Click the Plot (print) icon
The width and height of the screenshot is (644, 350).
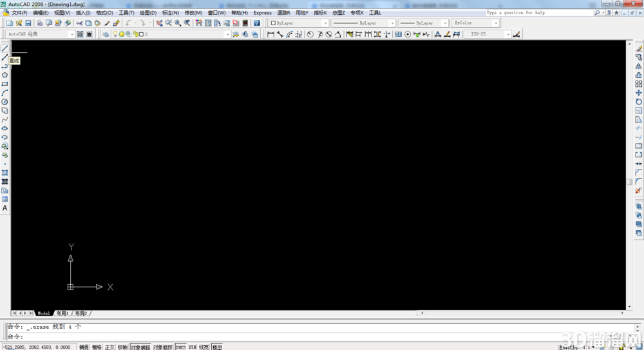pyautogui.click(x=40, y=23)
